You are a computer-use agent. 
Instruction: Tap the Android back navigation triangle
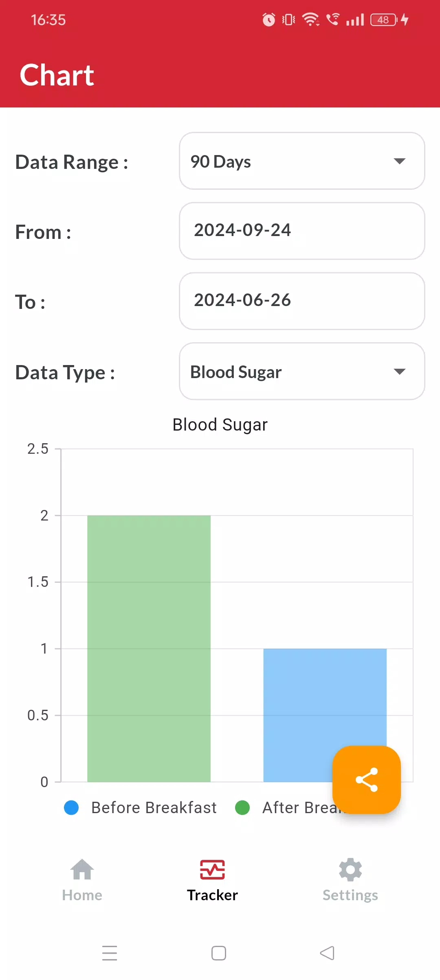(x=327, y=953)
